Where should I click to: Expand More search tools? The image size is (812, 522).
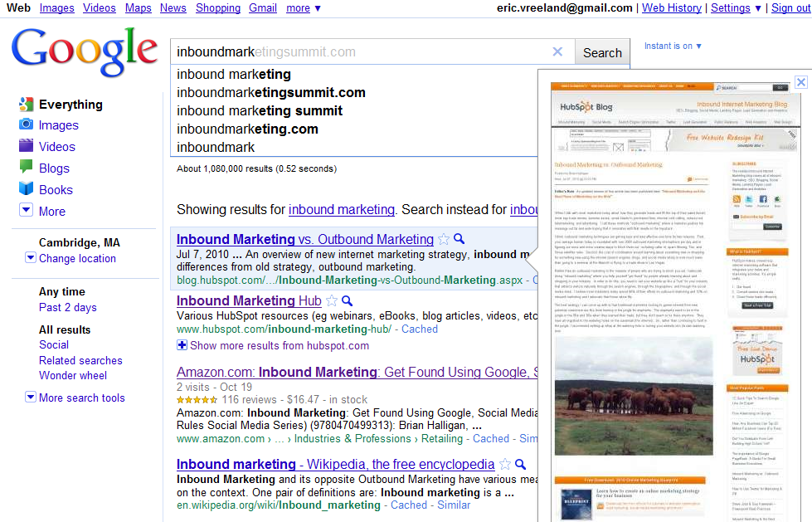tap(31, 398)
